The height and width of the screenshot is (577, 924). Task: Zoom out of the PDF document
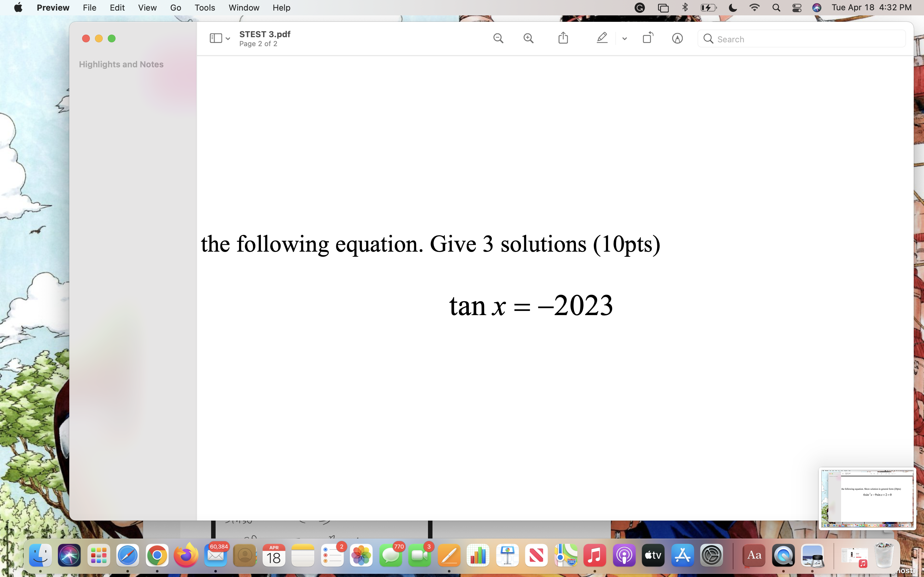(498, 38)
